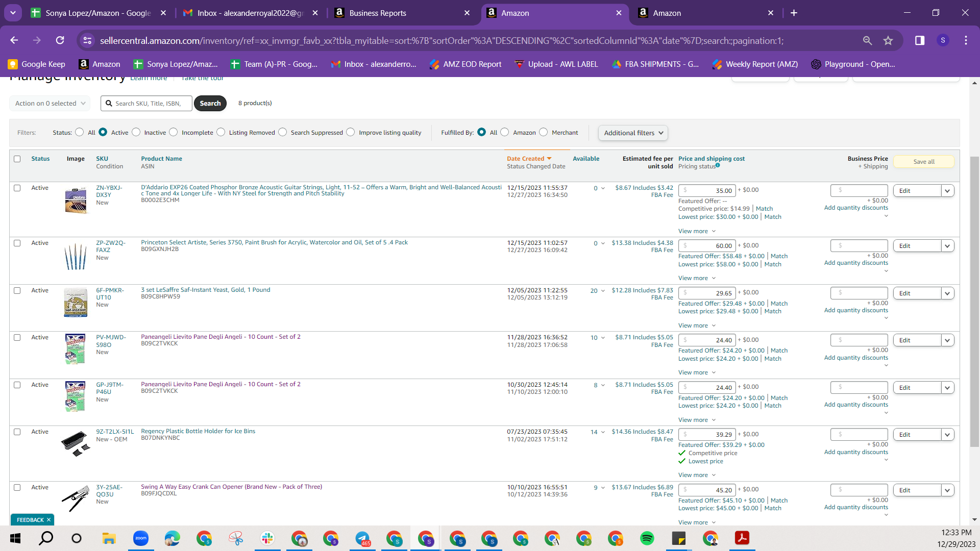This screenshot has height=551, width=980.
Task: Bookmark this page with the star icon
Action: coord(888,40)
